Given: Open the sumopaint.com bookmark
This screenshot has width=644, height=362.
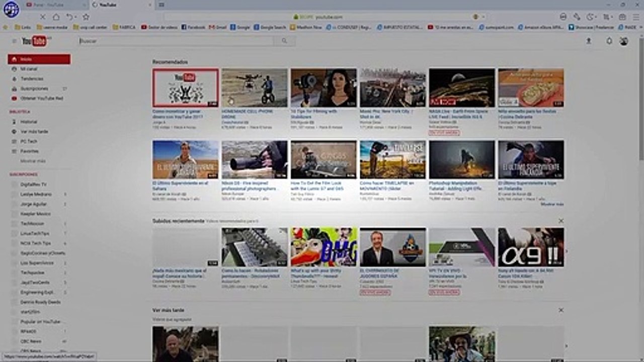Looking at the screenshot, I should [x=497, y=27].
